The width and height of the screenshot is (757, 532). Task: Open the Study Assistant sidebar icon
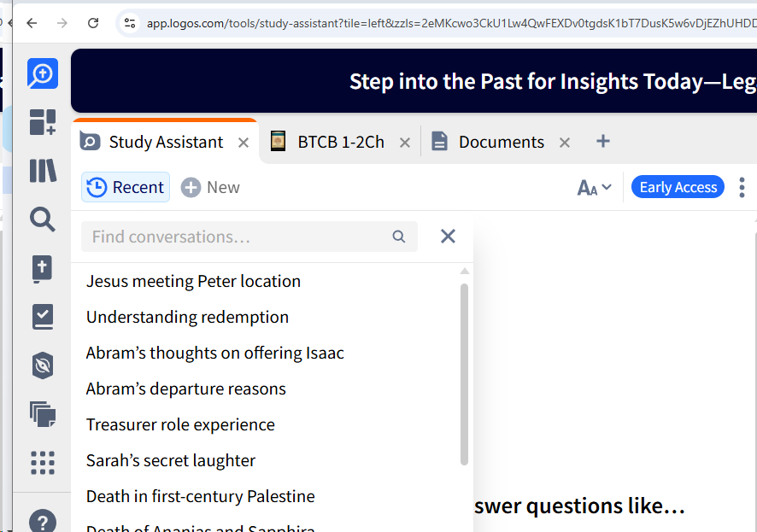click(x=42, y=74)
